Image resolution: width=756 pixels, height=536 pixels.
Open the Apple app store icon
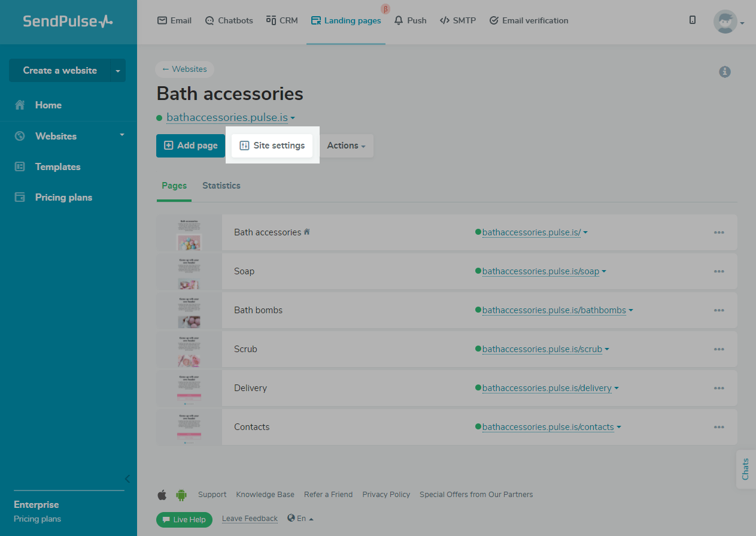[x=162, y=495]
